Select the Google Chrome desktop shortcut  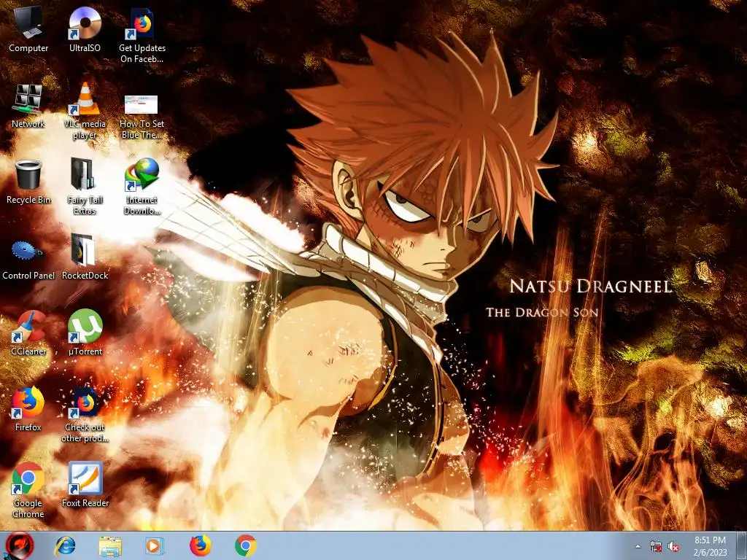pyautogui.click(x=28, y=489)
